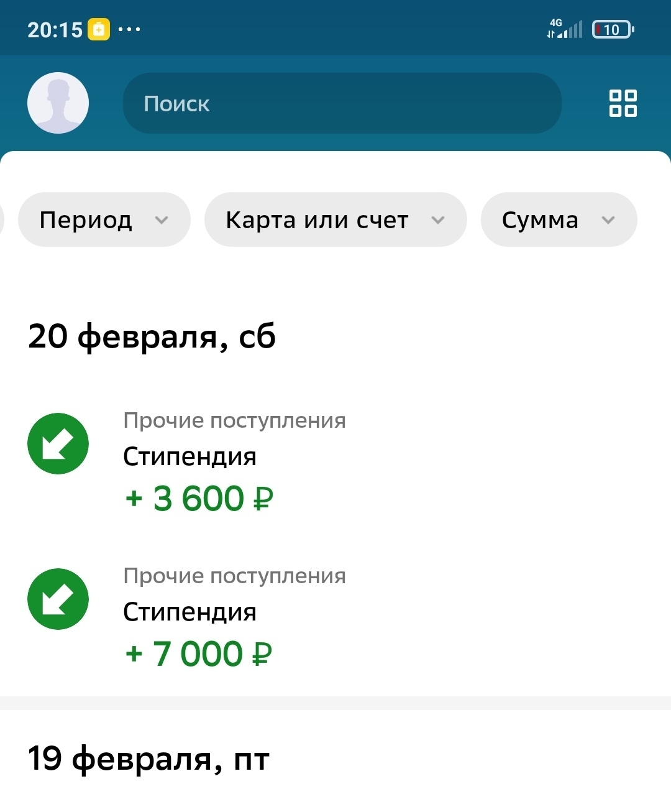671x812 pixels.
Task: Tap the four-squares grid menu icon
Action: [623, 103]
